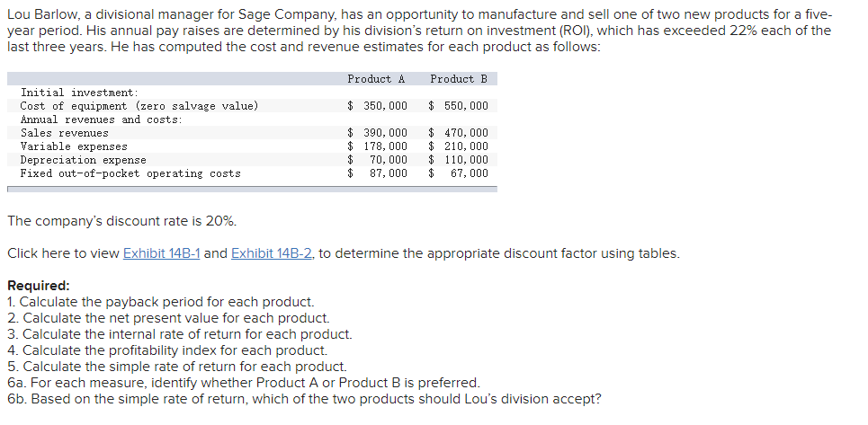Click requirement 1 about payback period
868x425 pixels.
click(160, 302)
